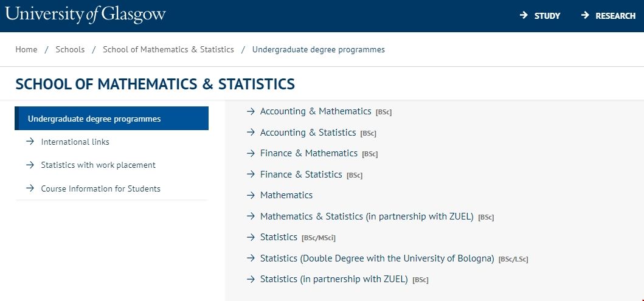Click the arrow icon beside STUDY

coord(524,16)
